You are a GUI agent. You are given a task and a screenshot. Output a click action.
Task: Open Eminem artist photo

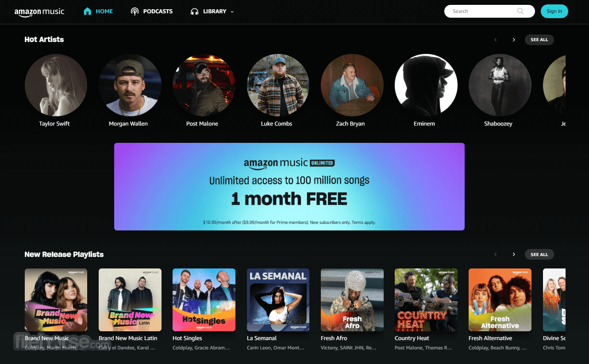click(x=426, y=85)
